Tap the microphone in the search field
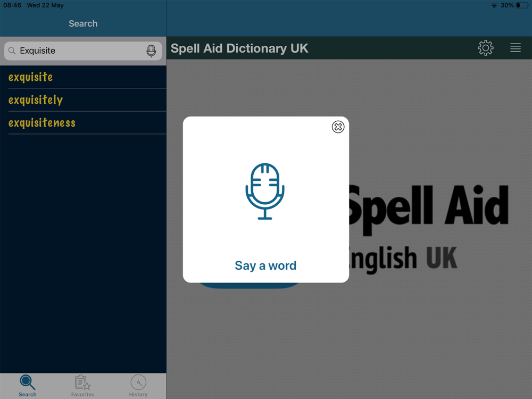The height and width of the screenshot is (399, 532). 151,51
